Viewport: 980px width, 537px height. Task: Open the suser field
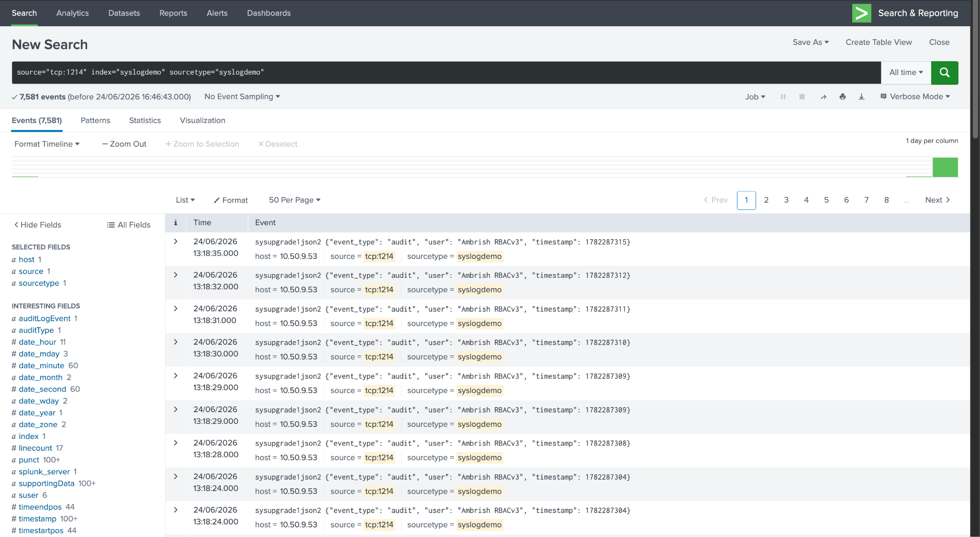coord(28,495)
